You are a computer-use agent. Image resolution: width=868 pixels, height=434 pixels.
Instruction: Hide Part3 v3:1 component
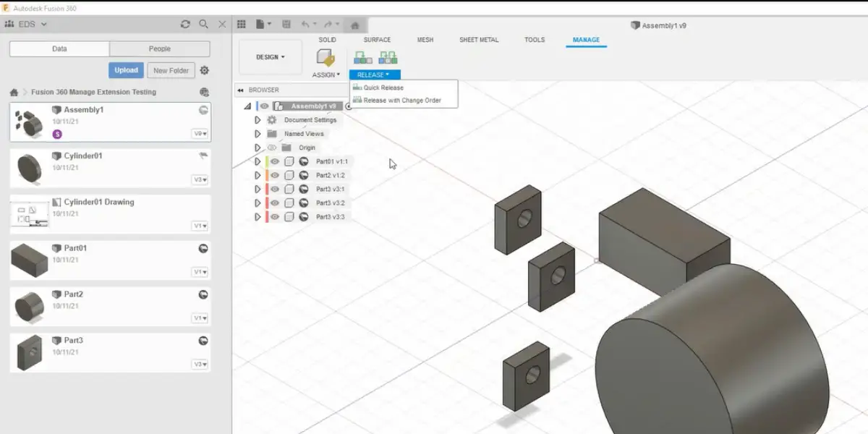[275, 189]
